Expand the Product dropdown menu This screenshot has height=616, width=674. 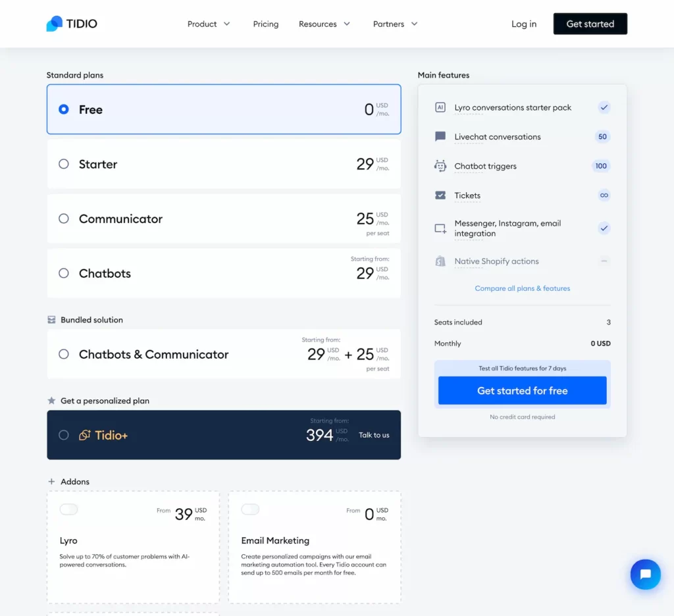[209, 24]
